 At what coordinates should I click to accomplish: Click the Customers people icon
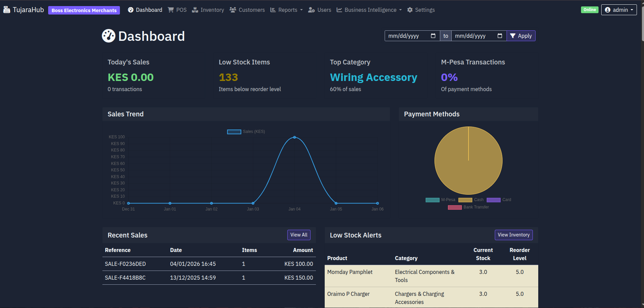[x=233, y=10]
